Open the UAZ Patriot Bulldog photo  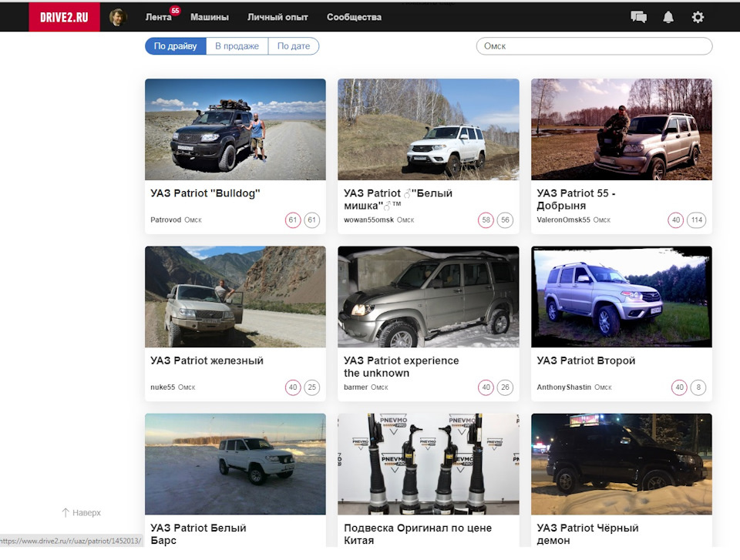(x=235, y=129)
